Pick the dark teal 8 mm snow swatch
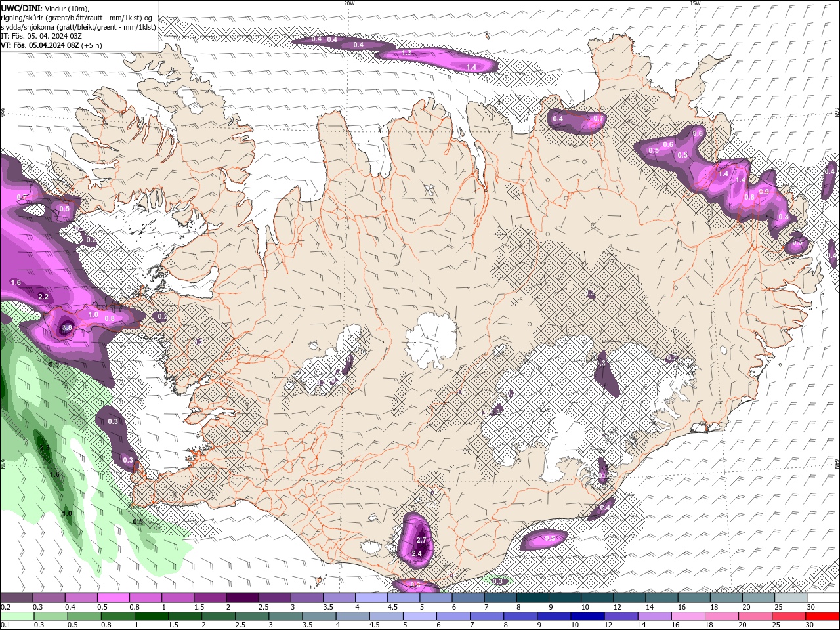The height and width of the screenshot is (630, 840). click(532, 598)
